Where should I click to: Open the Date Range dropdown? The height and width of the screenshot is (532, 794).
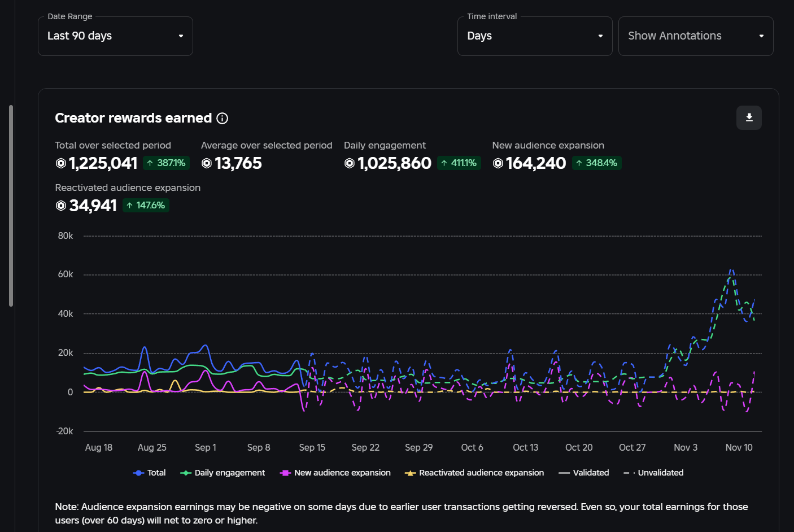point(115,36)
